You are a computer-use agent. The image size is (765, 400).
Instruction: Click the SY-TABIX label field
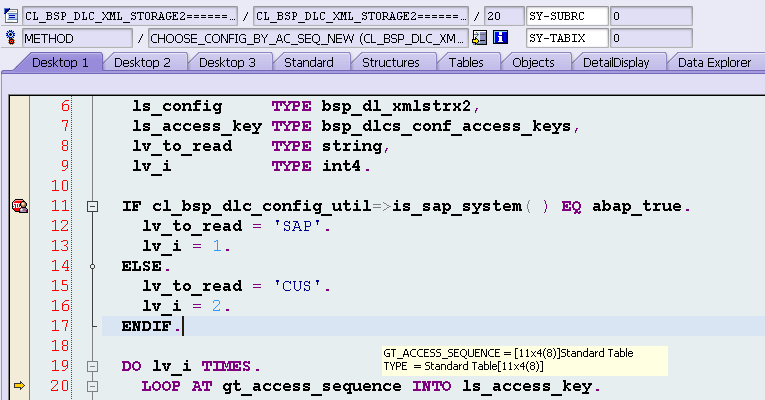click(x=567, y=38)
